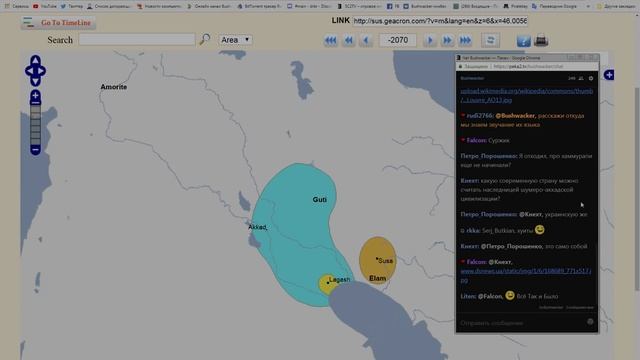Click the page vertical scrollbar
This screenshot has height=360, width=640.
click(637, 188)
